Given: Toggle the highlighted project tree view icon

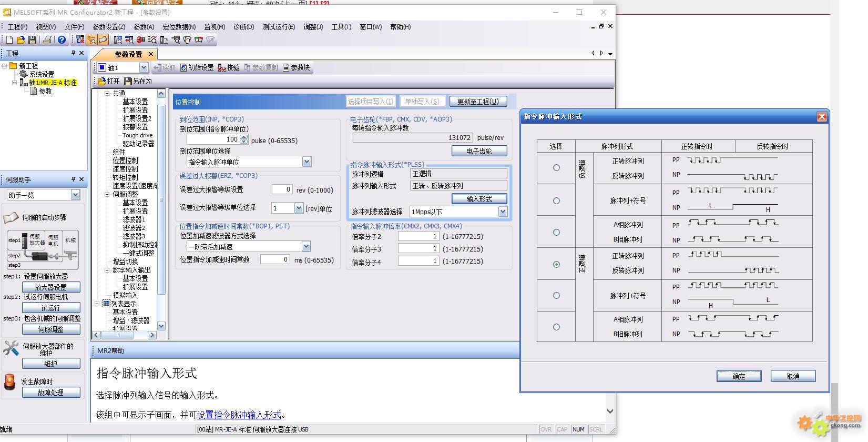Looking at the screenshot, I should 91,39.
